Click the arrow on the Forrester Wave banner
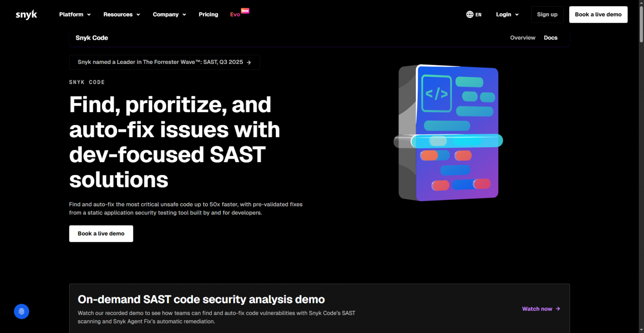 click(249, 62)
